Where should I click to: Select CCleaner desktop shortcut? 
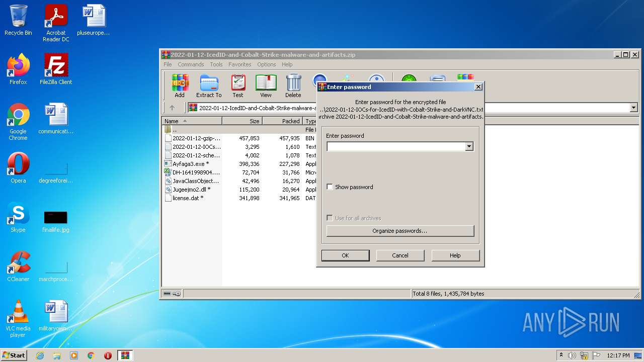click(x=18, y=266)
